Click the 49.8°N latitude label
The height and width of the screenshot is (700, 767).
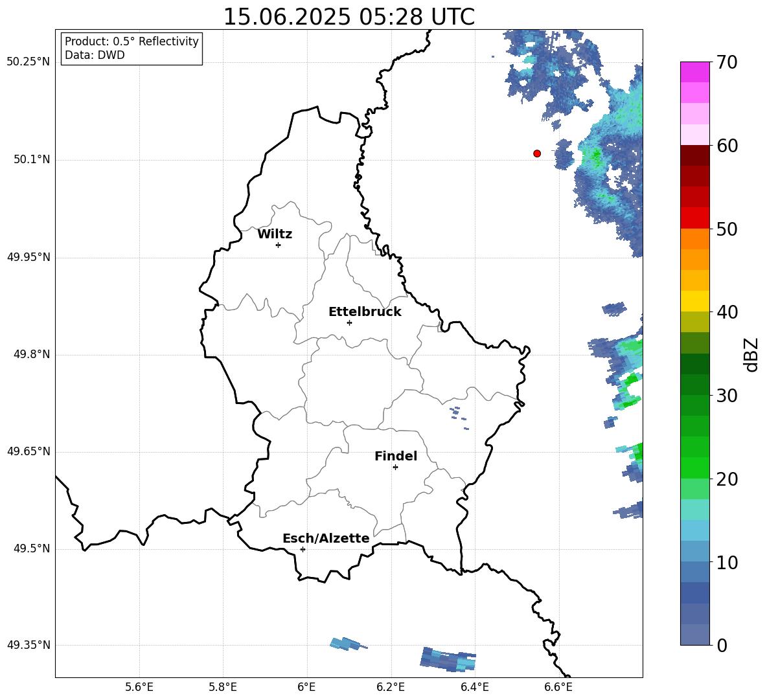click(32, 354)
